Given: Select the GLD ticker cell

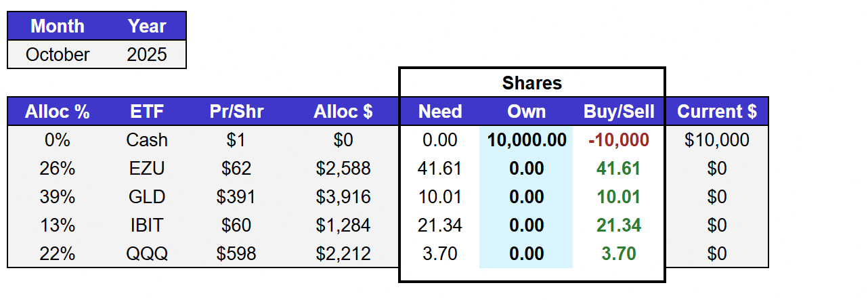Looking at the screenshot, I should (147, 197).
